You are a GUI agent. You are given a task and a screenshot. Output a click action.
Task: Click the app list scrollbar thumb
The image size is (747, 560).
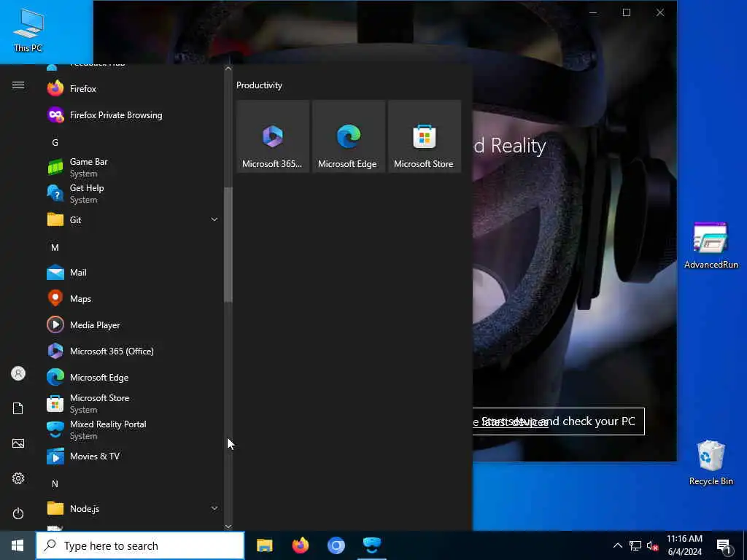click(x=228, y=245)
